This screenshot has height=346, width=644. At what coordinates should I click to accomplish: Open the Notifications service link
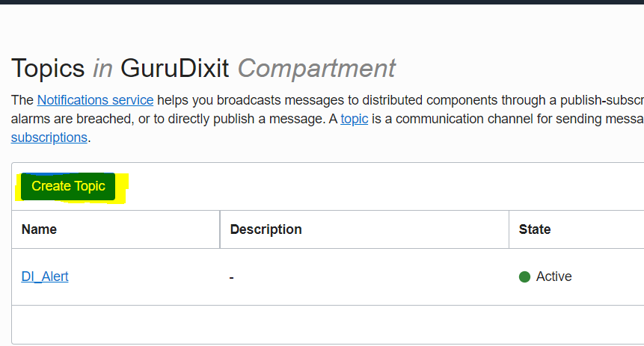coord(95,100)
